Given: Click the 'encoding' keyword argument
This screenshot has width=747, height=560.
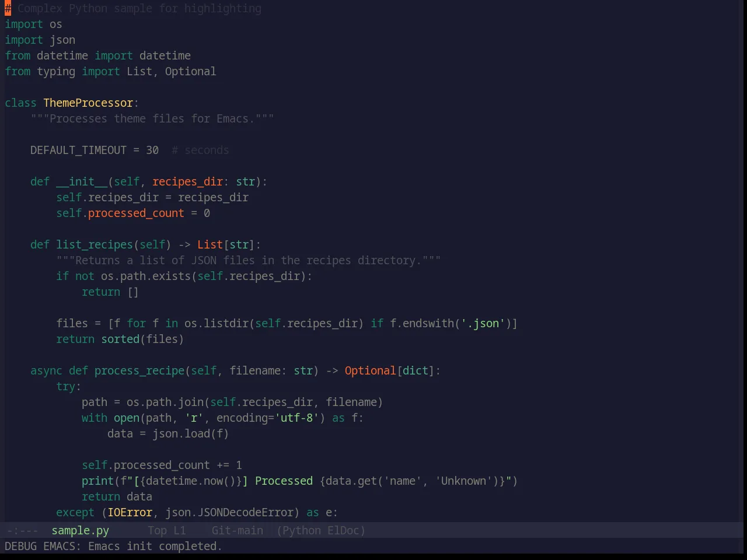Looking at the screenshot, I should click(x=242, y=418).
